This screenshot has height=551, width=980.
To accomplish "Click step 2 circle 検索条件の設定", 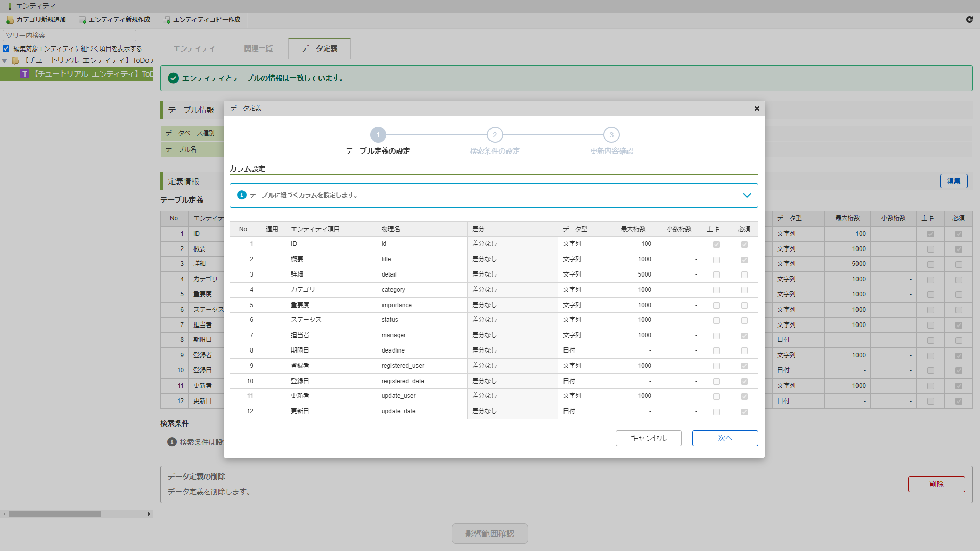I will [x=495, y=135].
